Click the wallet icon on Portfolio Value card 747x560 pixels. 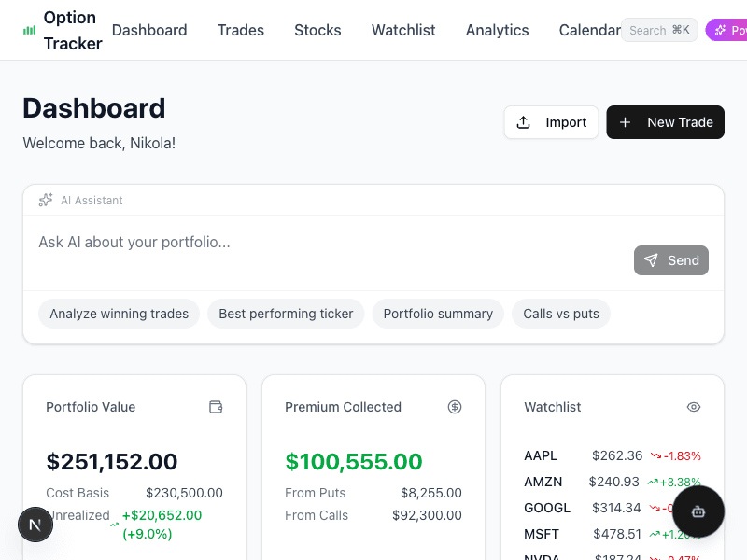click(216, 407)
